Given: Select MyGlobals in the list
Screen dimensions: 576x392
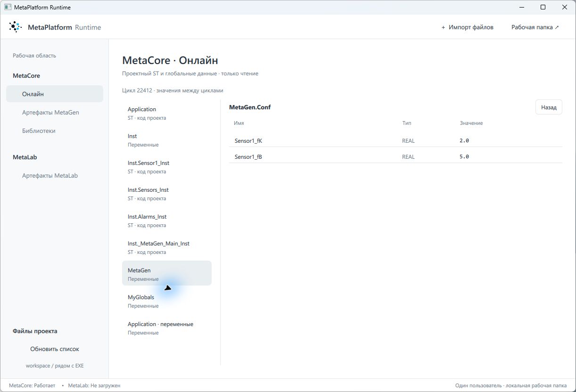Looking at the screenshot, I should [167, 301].
